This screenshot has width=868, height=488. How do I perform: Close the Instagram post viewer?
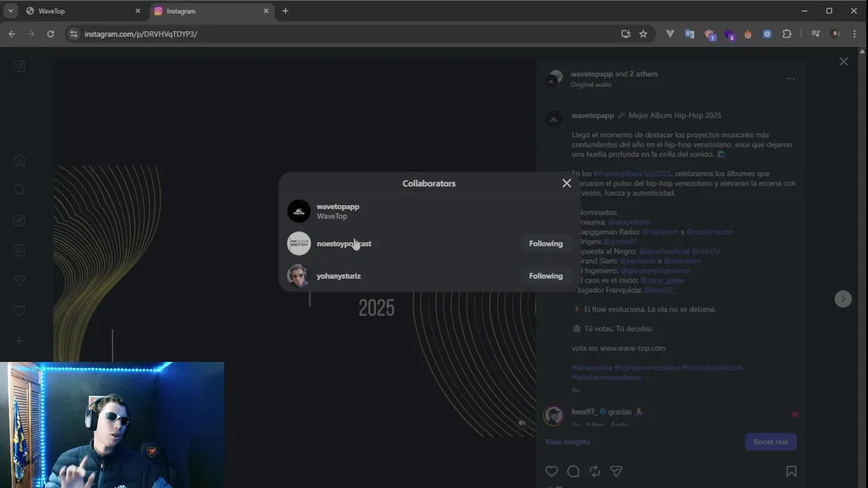point(844,62)
